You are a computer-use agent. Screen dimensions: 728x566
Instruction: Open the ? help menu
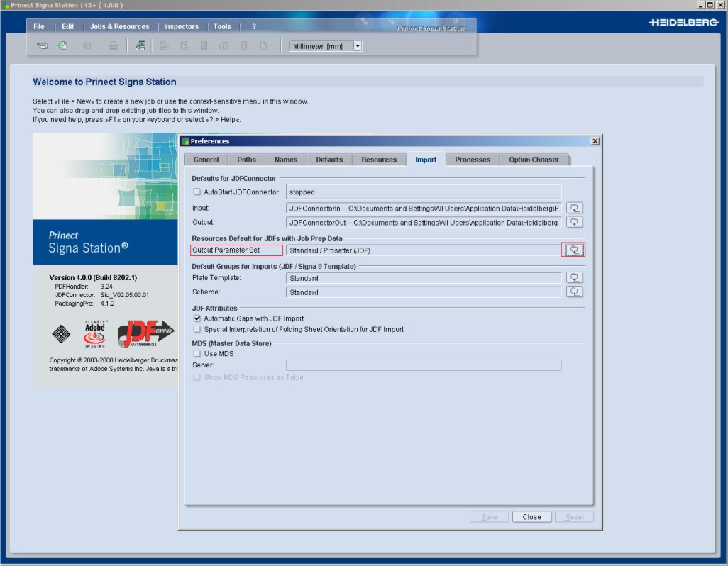[254, 26]
